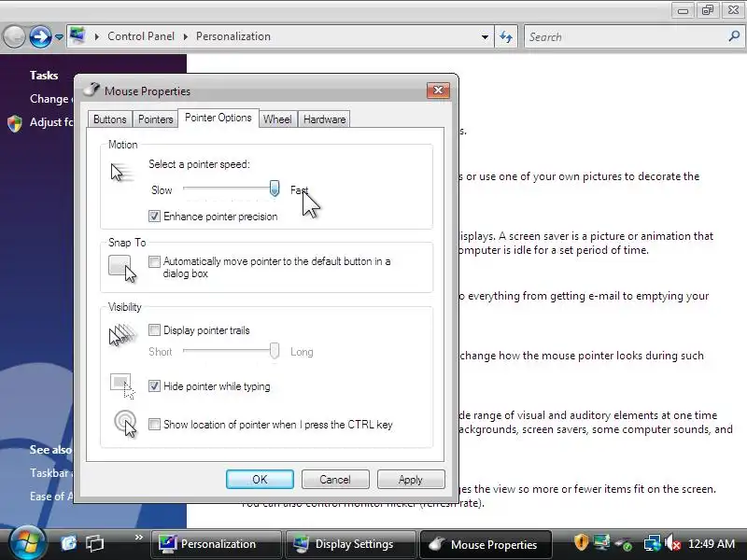Click the Snap To button icon
This screenshot has height=560, width=747.
122,269
